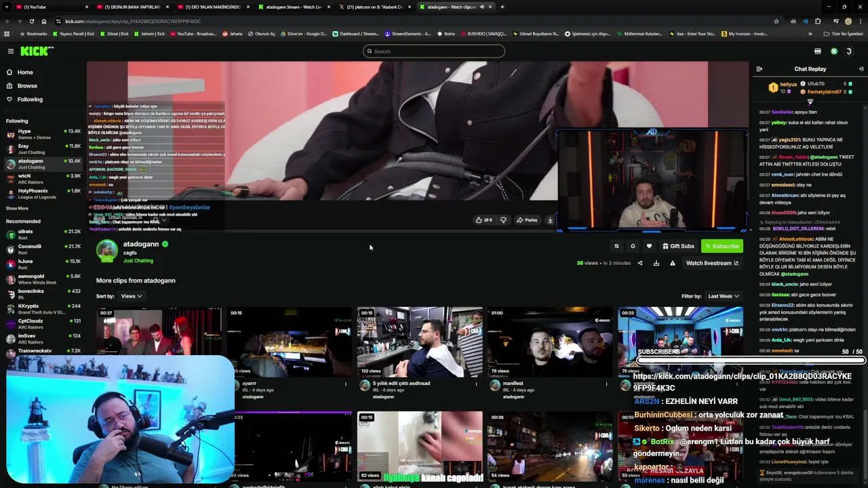
Task: Download the video with the player download icon
Action: [x=550, y=220]
